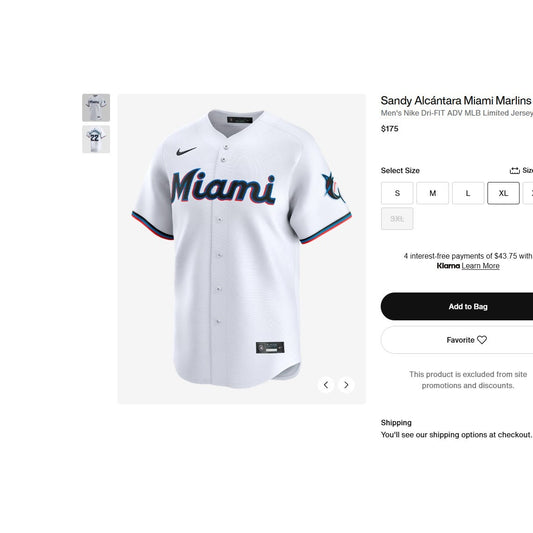View the front jersey thumbnail
The width and height of the screenshot is (533, 533).
[x=96, y=108]
